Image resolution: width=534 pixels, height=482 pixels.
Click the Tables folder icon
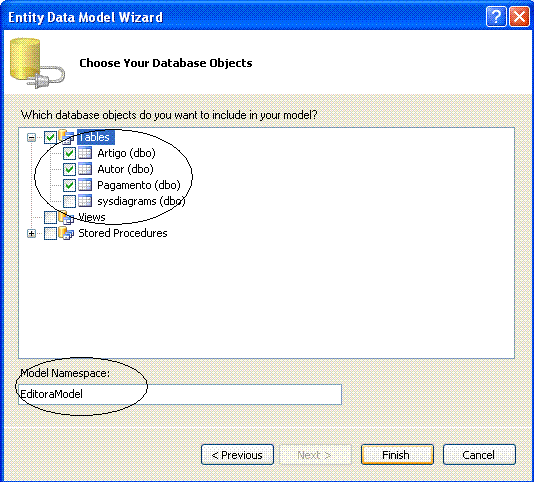point(66,137)
